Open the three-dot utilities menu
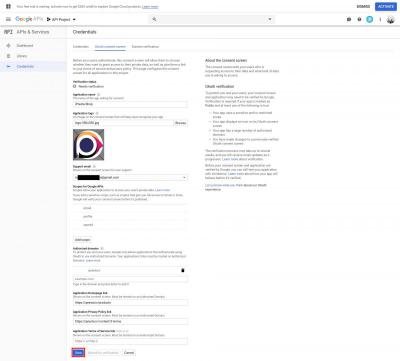 click(x=380, y=19)
